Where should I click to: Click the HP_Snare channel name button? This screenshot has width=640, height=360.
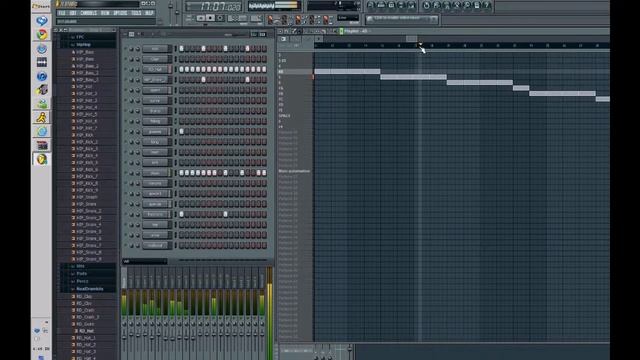(x=156, y=80)
